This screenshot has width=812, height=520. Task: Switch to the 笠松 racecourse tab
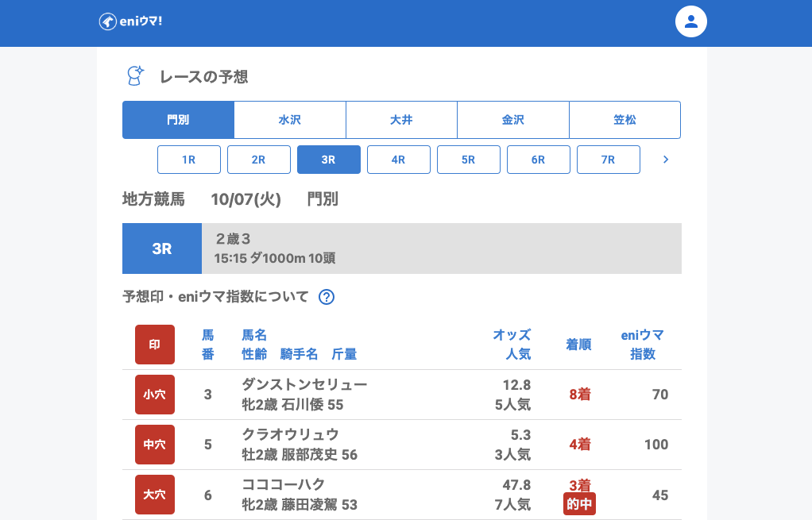pyautogui.click(x=624, y=120)
